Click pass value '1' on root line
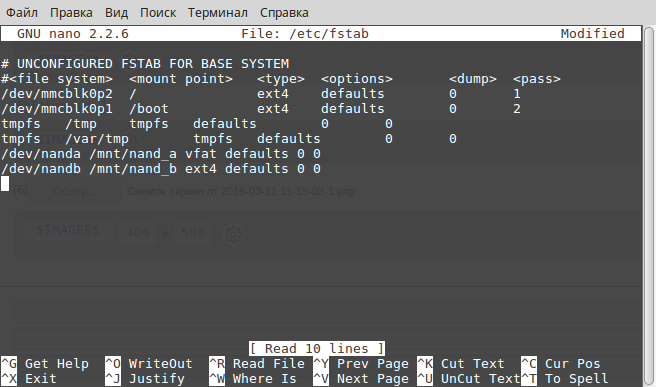Screen dimensions: 656x387 point(517,94)
